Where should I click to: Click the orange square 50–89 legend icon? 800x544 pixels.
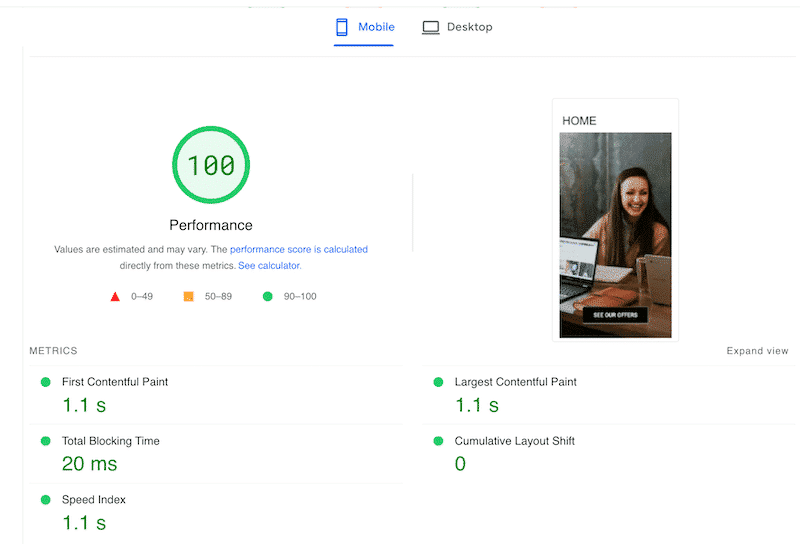pyautogui.click(x=188, y=296)
